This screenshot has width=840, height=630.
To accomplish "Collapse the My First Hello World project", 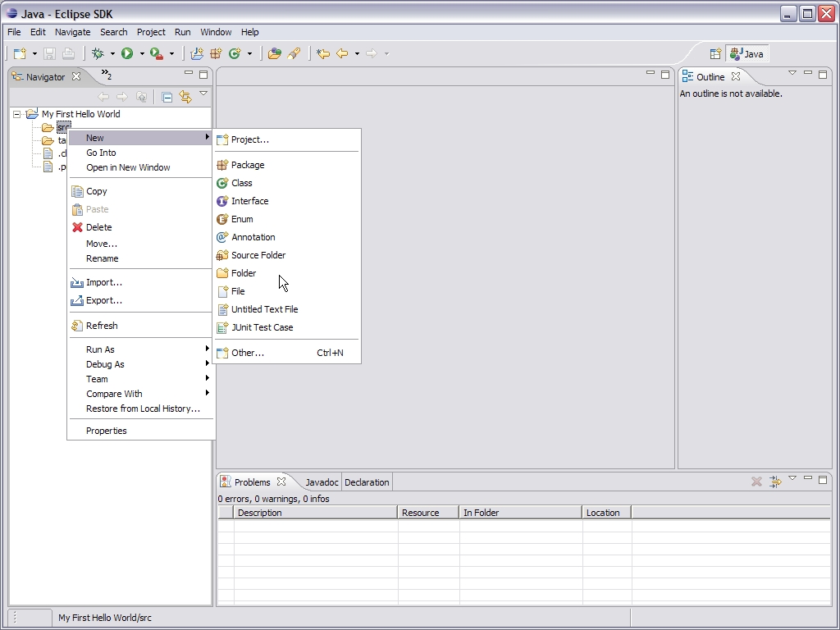I will click(17, 114).
